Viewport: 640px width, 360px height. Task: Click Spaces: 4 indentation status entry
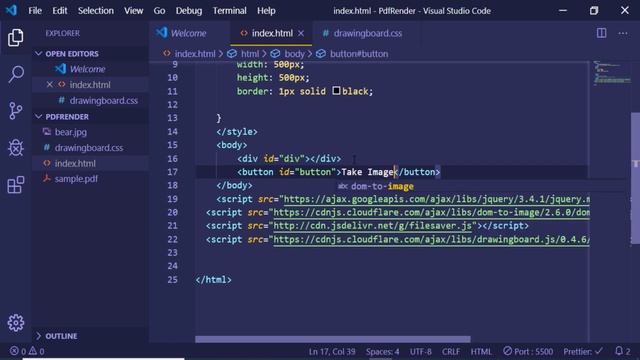coord(382,351)
